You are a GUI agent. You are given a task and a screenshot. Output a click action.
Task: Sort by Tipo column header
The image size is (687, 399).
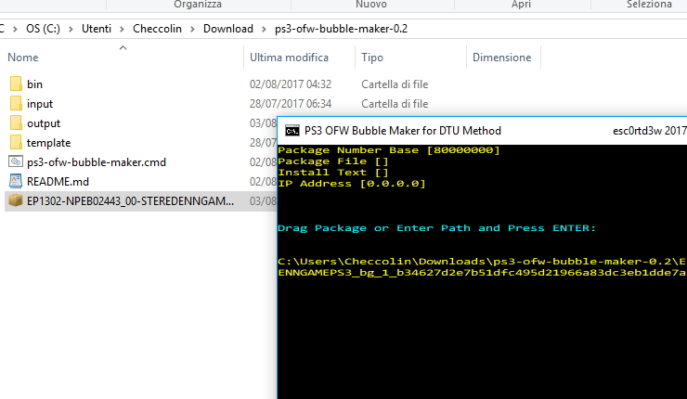372,57
